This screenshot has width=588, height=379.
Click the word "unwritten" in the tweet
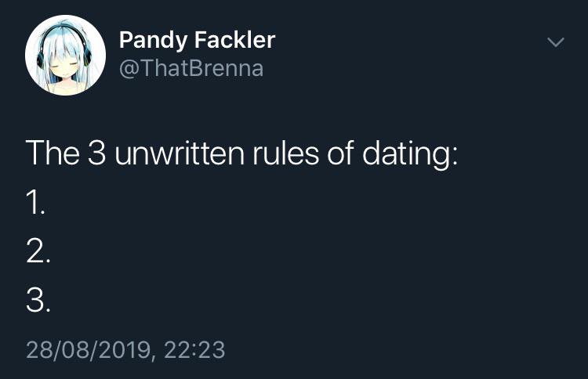180,153
